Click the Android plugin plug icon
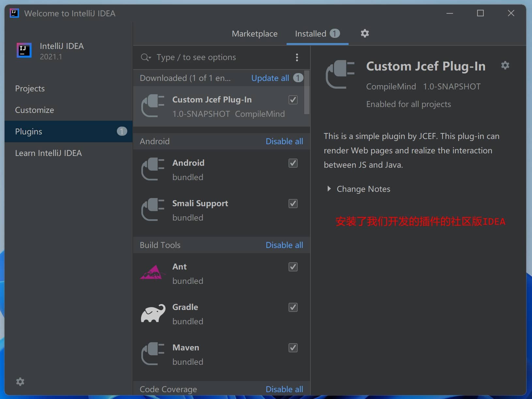532x399 pixels. tap(153, 169)
